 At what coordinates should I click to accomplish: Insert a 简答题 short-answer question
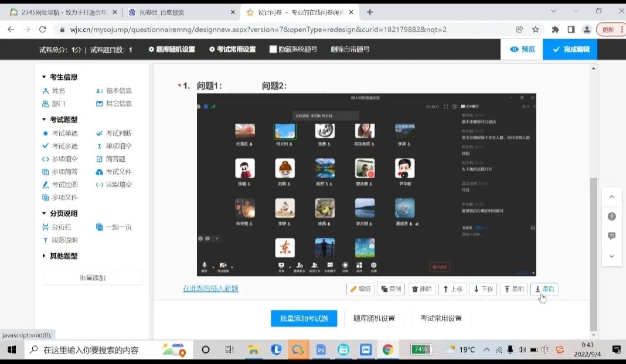[115, 158]
